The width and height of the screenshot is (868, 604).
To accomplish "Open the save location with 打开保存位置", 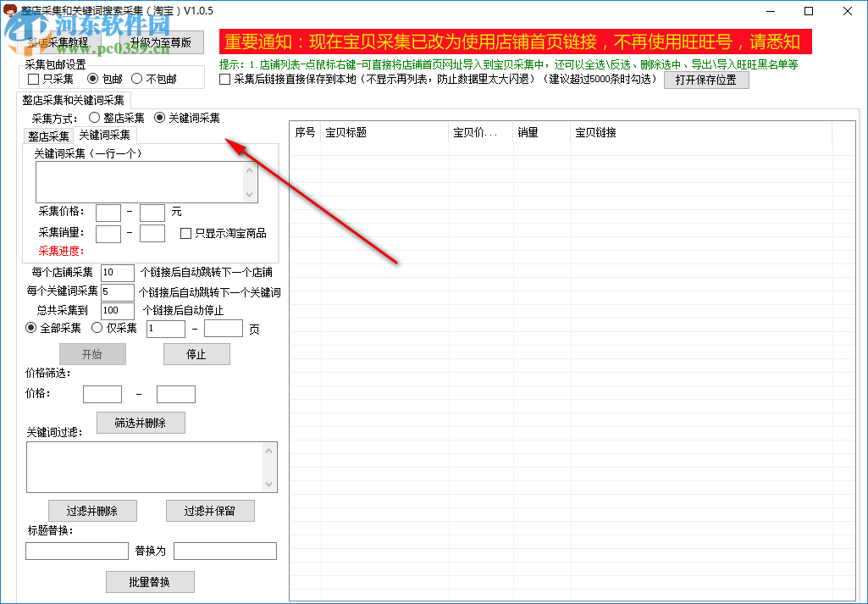I will 706,80.
